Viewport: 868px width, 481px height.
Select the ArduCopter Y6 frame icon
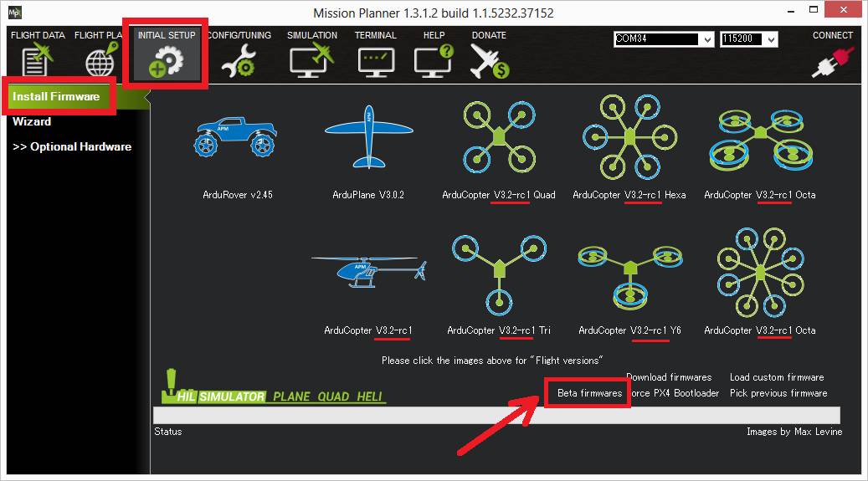tap(629, 273)
